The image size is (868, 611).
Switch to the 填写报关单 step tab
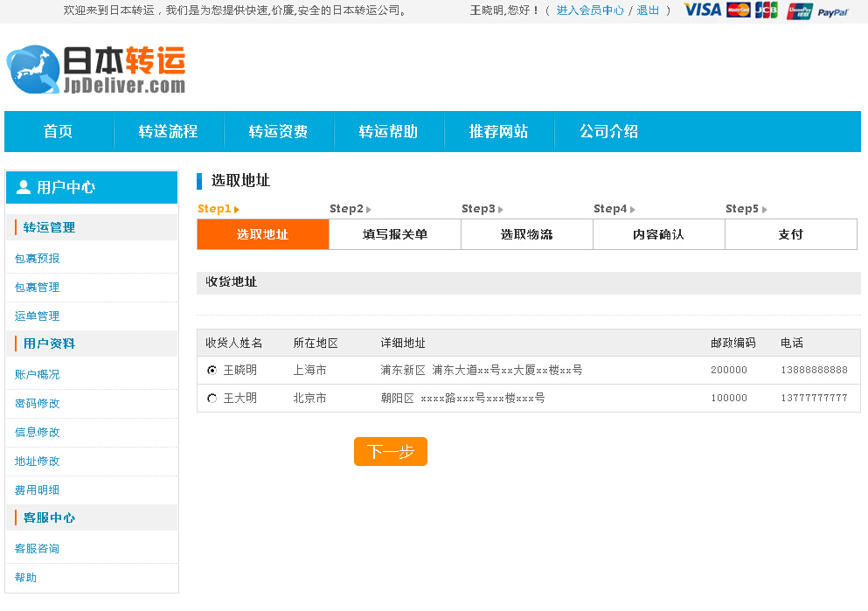(395, 233)
